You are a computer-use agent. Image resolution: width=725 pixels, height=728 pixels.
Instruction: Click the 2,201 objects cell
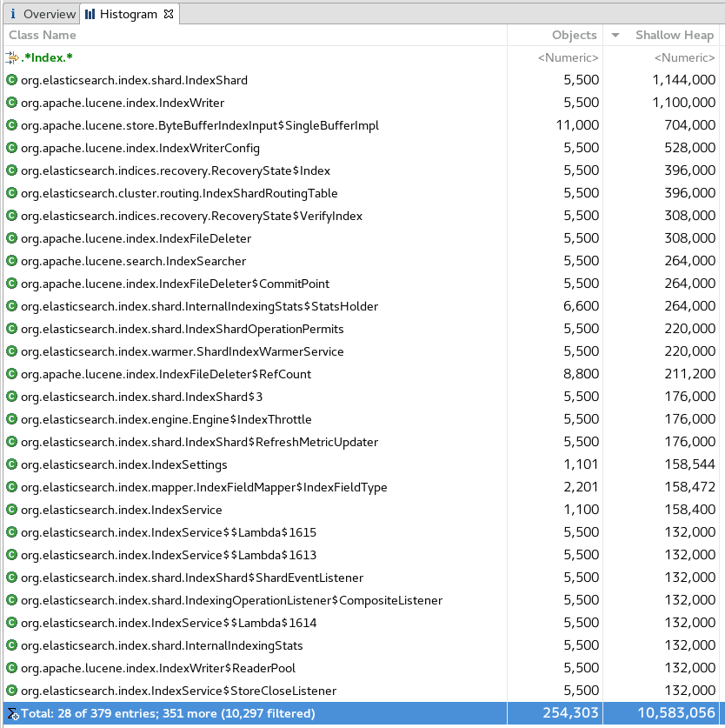[581, 487]
